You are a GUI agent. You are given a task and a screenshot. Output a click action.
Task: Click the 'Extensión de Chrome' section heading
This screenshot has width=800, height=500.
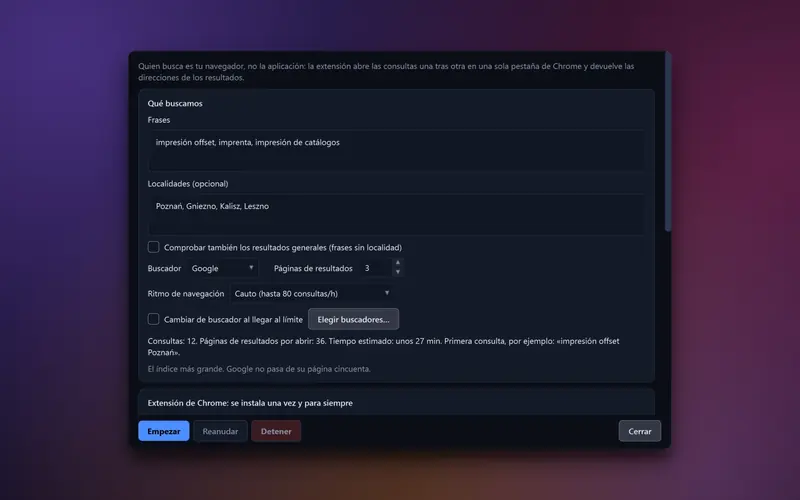pos(250,403)
